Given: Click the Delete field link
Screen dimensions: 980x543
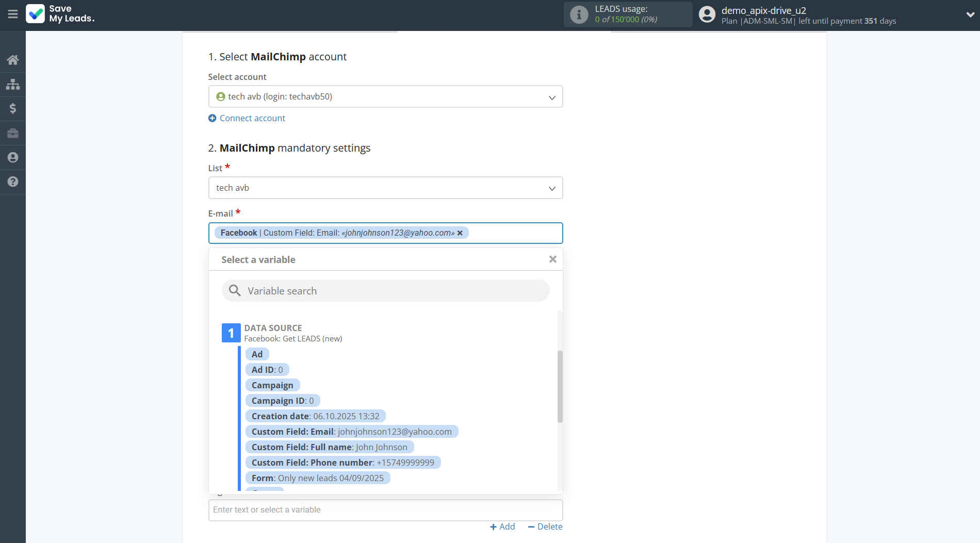Looking at the screenshot, I should tap(545, 526).
